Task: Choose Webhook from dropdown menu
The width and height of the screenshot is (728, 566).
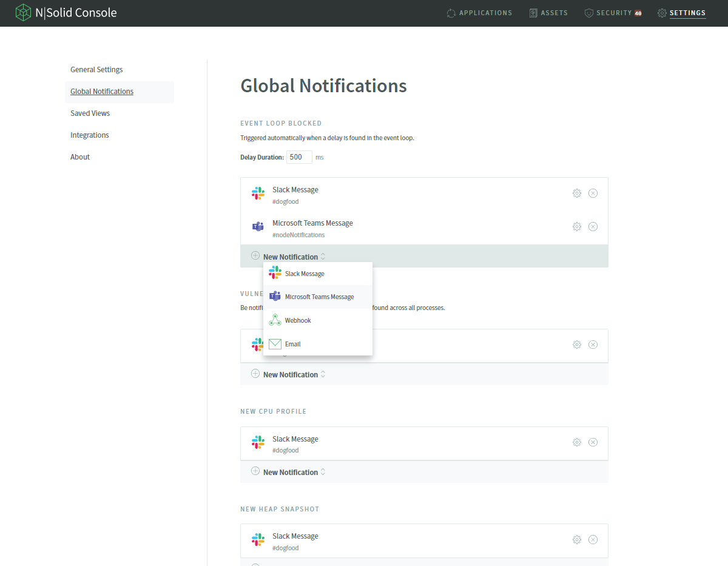Action: pos(318,320)
